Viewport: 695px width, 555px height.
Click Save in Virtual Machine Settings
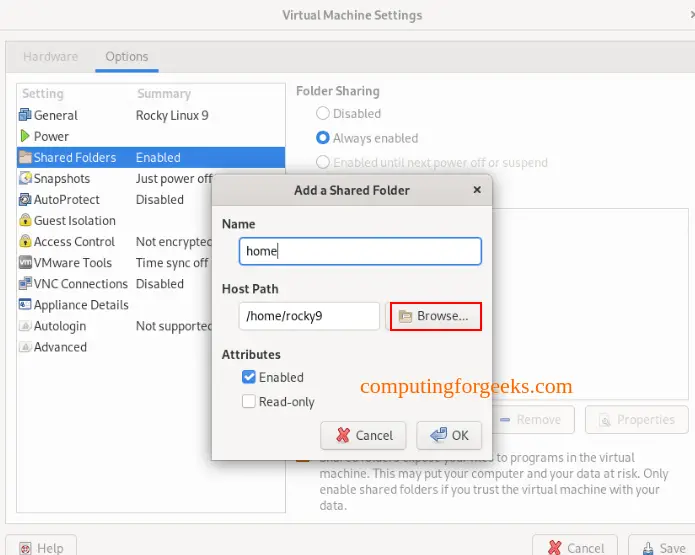[662, 546]
